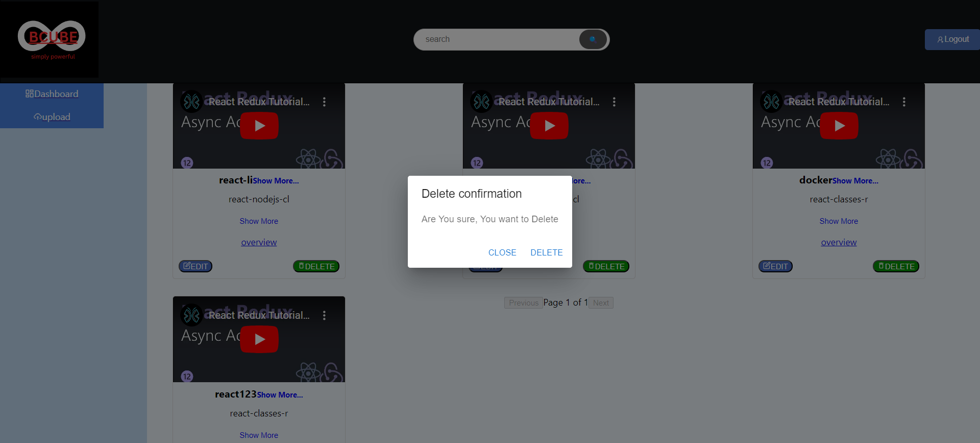
Task: Click React Redux Tutorial title on react123 video
Action: coord(259,315)
